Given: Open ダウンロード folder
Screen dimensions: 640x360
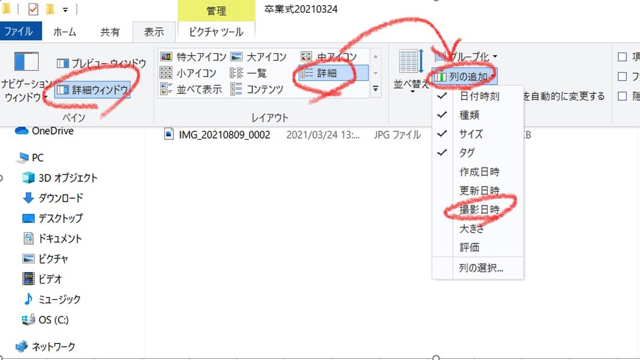Looking at the screenshot, I should click(53, 198).
